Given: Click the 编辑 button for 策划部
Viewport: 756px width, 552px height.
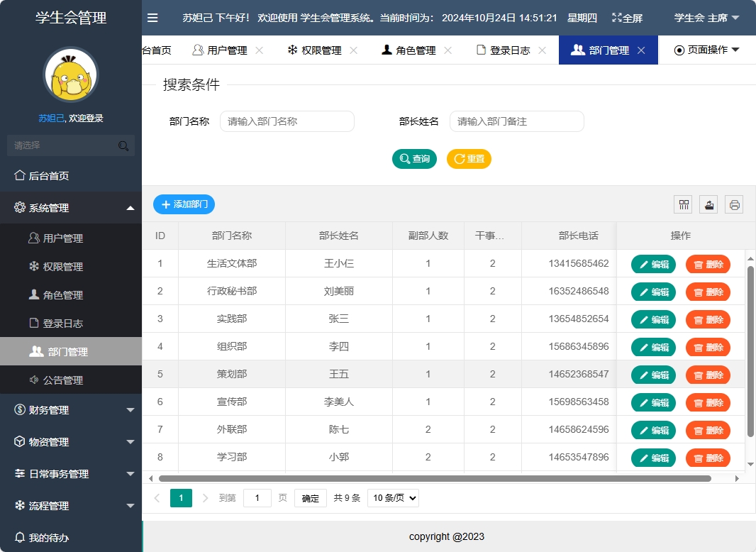Looking at the screenshot, I should click(x=652, y=374).
